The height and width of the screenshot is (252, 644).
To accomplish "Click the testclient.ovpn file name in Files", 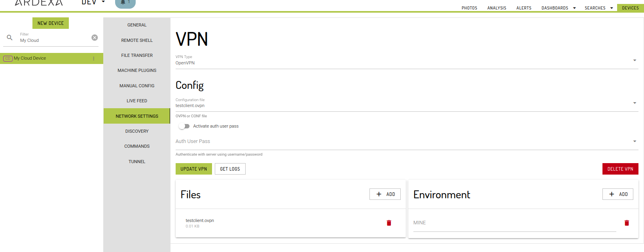I will click(200, 221).
